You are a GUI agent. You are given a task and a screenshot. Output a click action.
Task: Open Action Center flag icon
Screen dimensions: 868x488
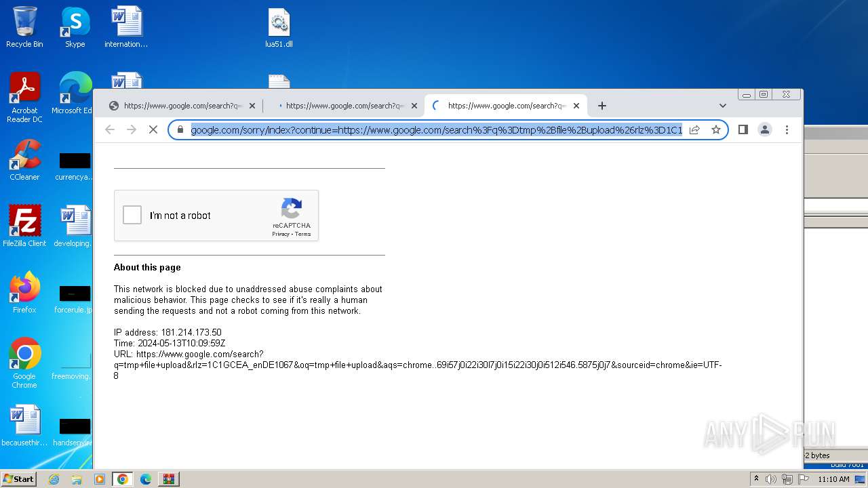click(x=804, y=479)
